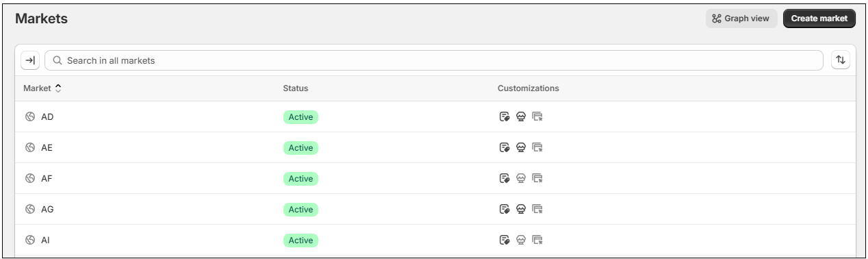Click the globe icon beside AD market
Image resolution: width=868 pixels, height=259 pixels.
tap(30, 116)
